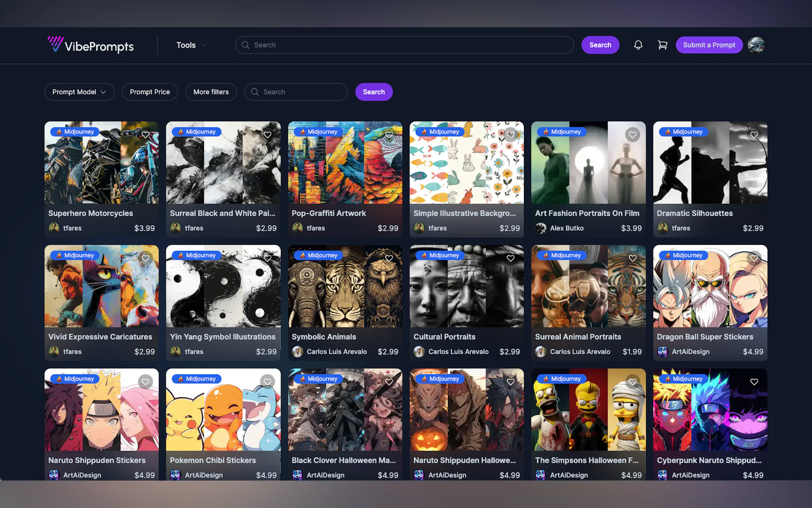
Task: Click the user profile avatar
Action: coord(756,45)
